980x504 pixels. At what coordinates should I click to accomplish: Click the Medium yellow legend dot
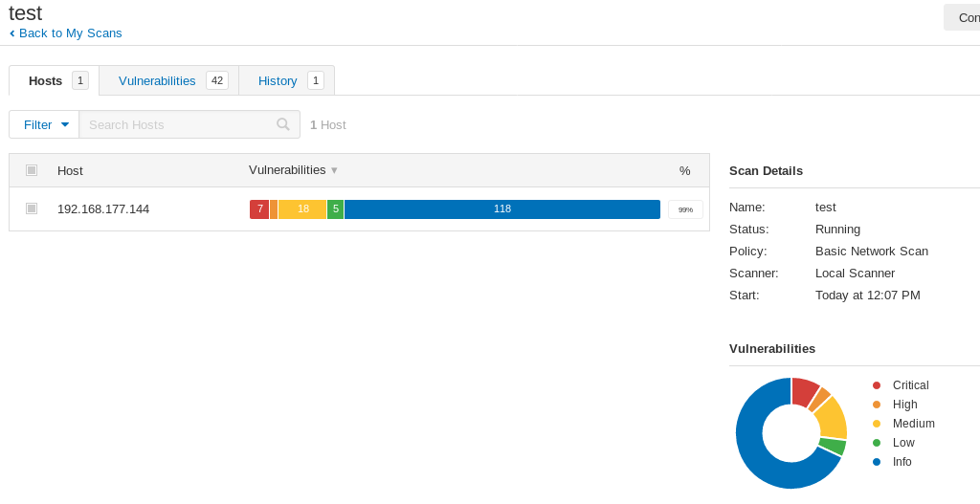click(x=877, y=424)
